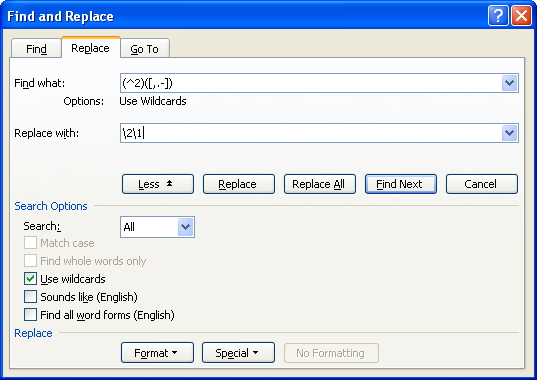
Task: Select the Replace tab
Action: point(90,48)
